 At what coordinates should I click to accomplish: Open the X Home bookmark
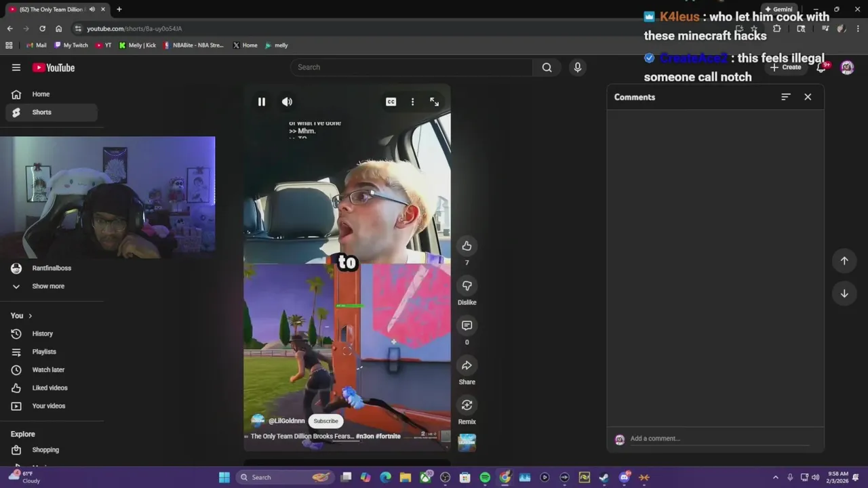(x=245, y=45)
